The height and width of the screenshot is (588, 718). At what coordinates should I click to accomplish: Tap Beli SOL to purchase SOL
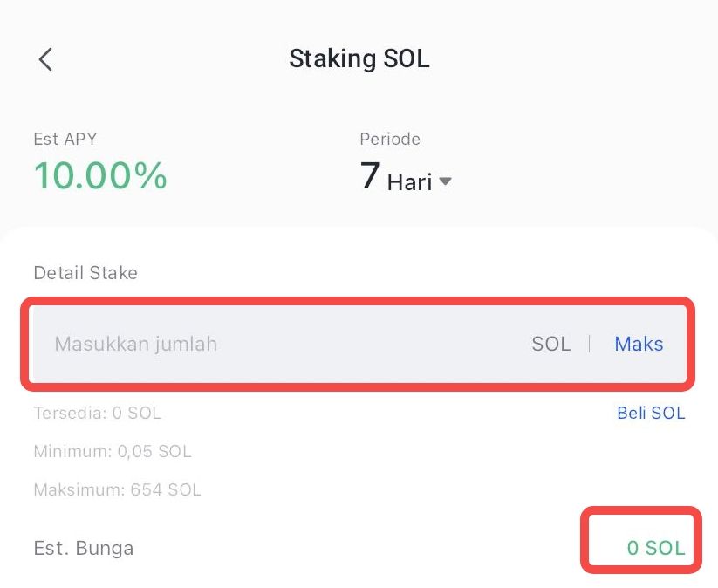click(651, 413)
